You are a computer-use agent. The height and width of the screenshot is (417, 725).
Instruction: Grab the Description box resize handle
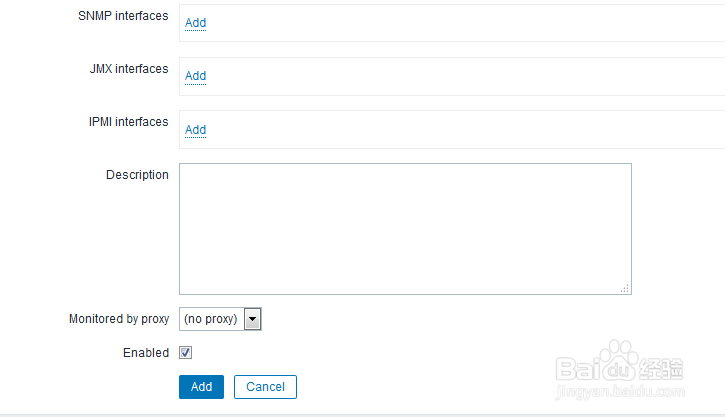[x=625, y=288]
